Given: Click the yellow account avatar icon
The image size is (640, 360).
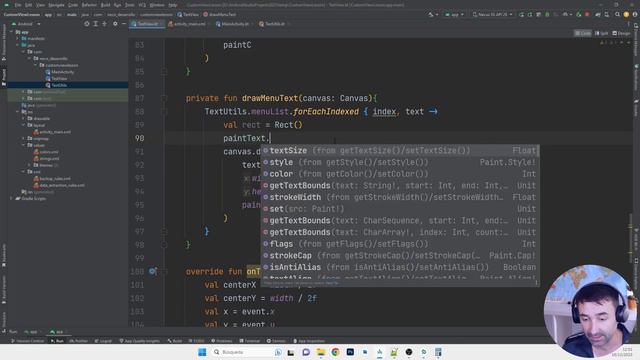Looking at the screenshot, I should point(626,15).
